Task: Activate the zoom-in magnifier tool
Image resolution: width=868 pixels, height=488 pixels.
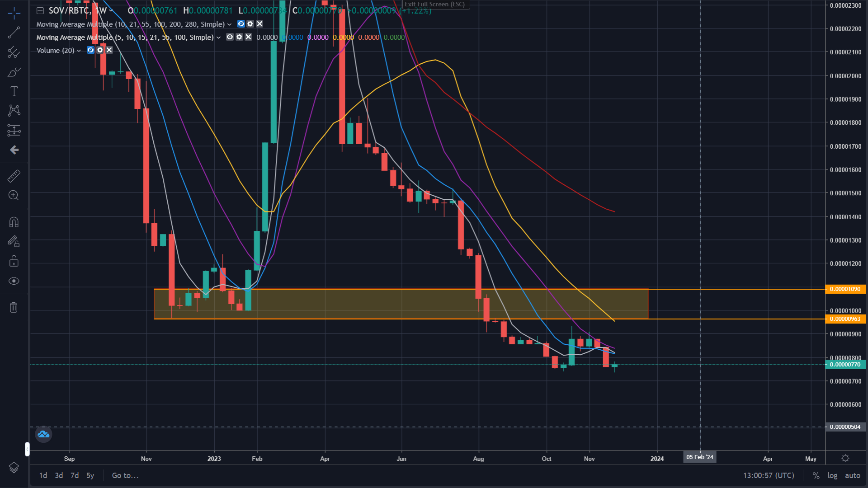Action: [x=14, y=195]
